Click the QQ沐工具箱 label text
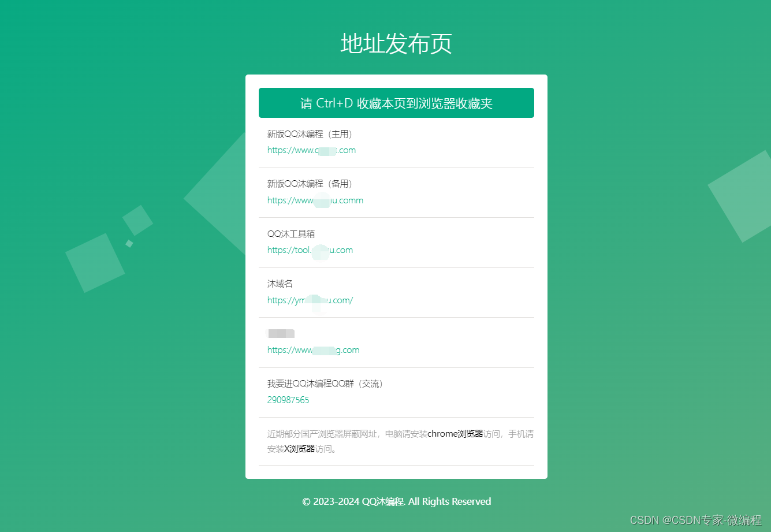This screenshot has height=532, width=771. click(x=291, y=233)
